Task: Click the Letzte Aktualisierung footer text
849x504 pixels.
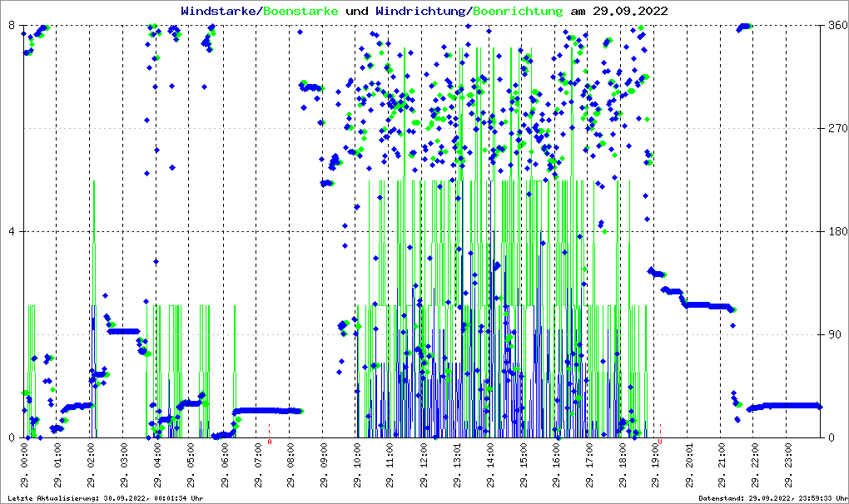Action: [x=104, y=498]
